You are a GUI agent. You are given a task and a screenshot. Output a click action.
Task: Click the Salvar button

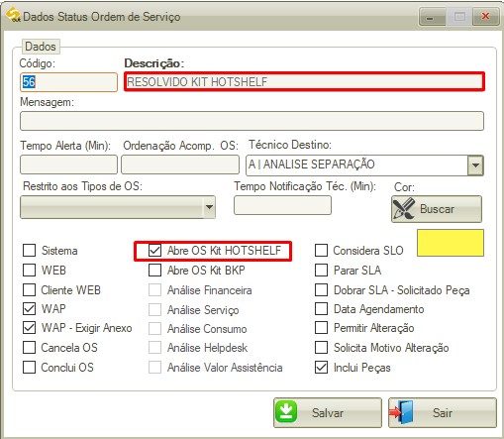328,412
